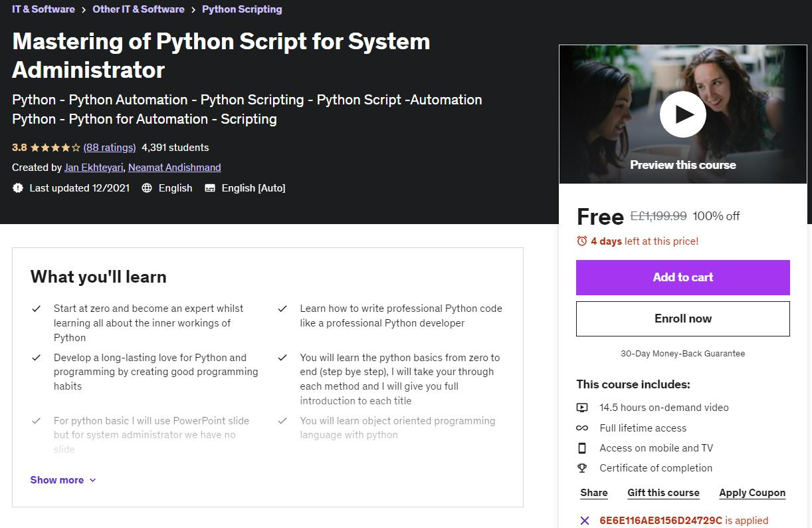Click the alarm clock icon near 4 days
Viewport: 812px width, 528px height.
pos(582,241)
